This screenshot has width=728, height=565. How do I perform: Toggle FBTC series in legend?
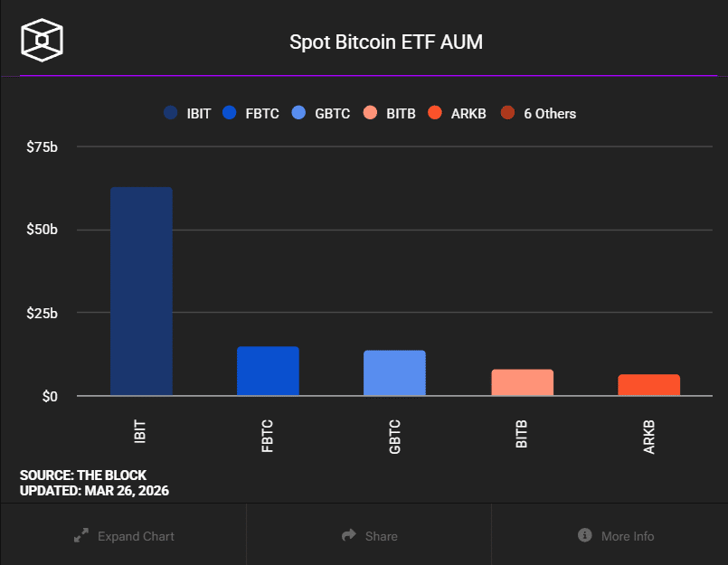click(251, 113)
